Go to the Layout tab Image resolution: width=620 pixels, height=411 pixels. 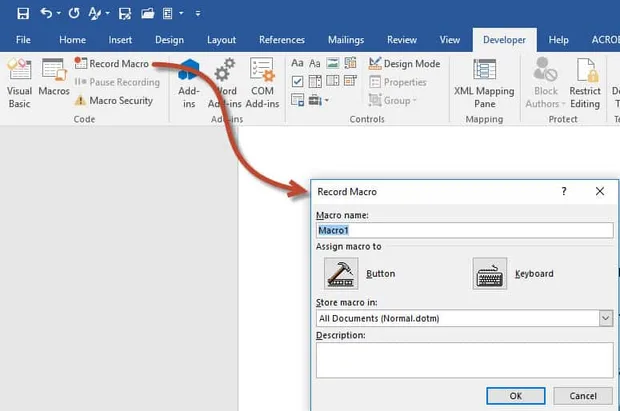click(221, 40)
